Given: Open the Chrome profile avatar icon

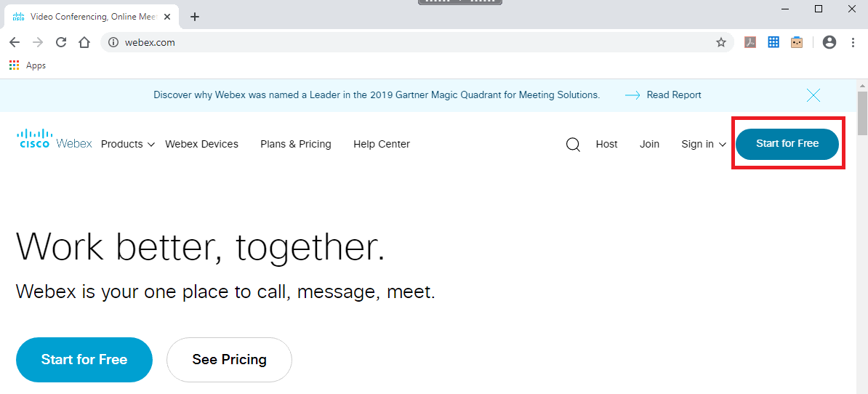Looking at the screenshot, I should click(829, 42).
